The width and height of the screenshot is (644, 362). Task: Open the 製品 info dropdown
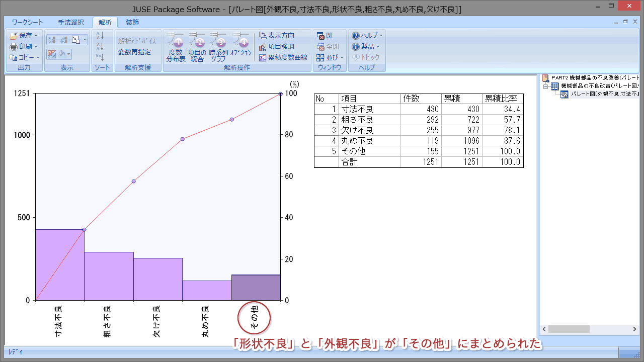(366, 46)
